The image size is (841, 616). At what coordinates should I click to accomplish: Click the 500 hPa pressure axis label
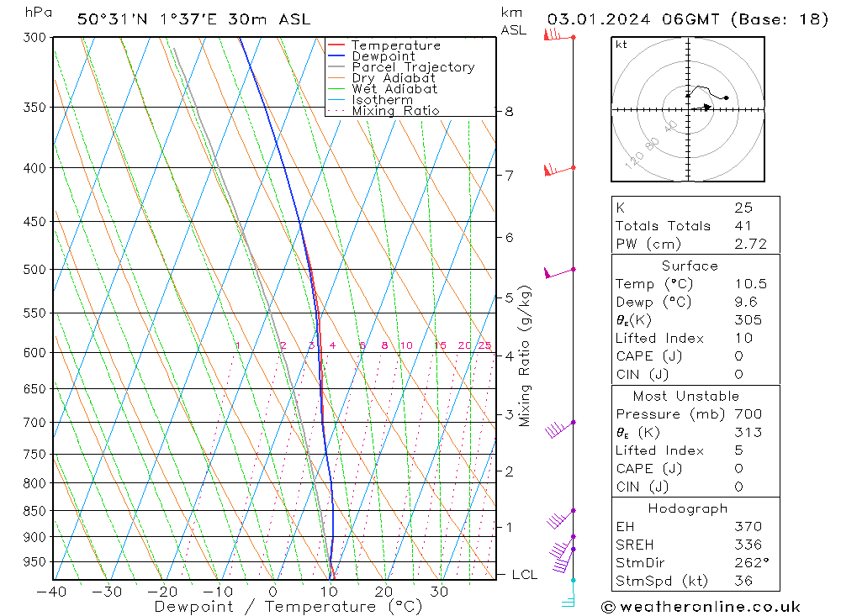click(34, 269)
